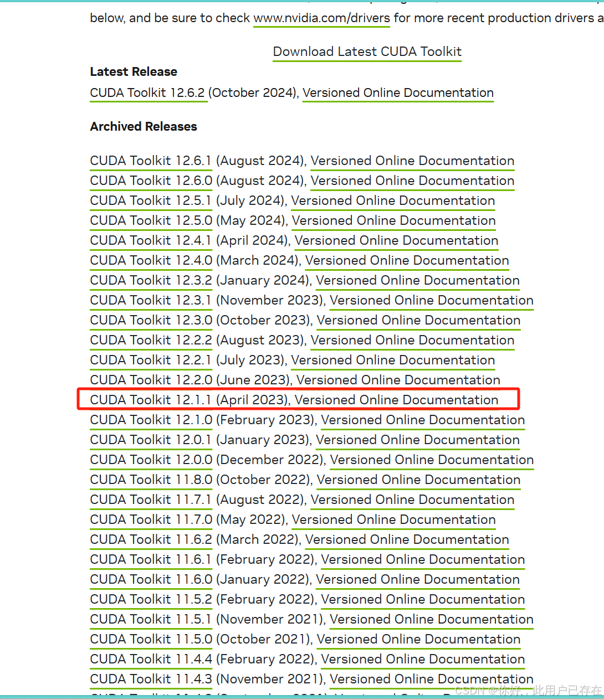Open CUDA Toolkit 12.6.2 link
The image size is (604, 700).
(147, 92)
